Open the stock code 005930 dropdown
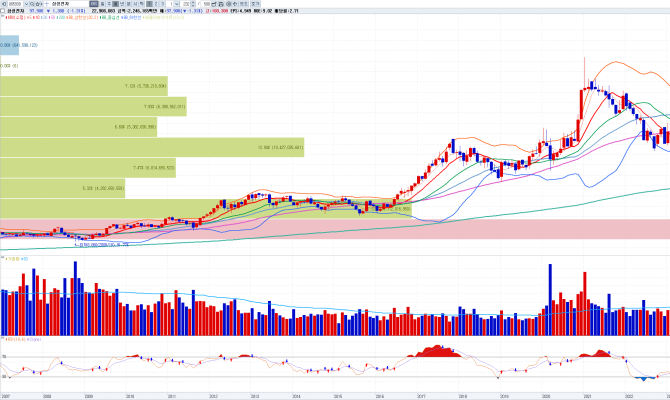 click(x=26, y=4)
